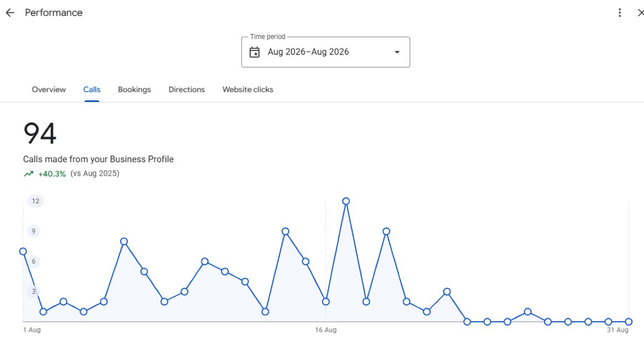
Task: Click the green upward trend arrow icon
Action: [x=28, y=174]
